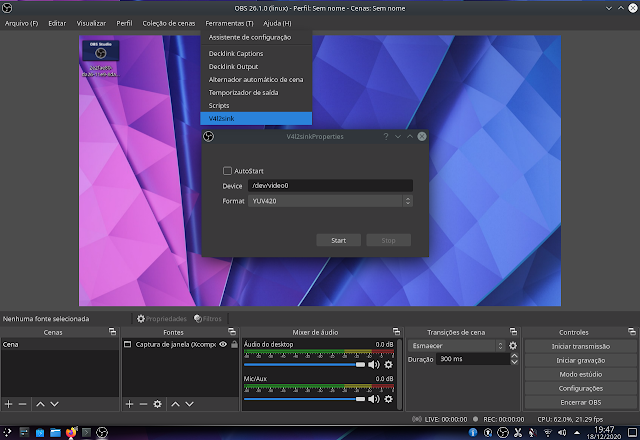Increase Duração value with up arrow
The image size is (640, 440).
pyautogui.click(x=514, y=356)
